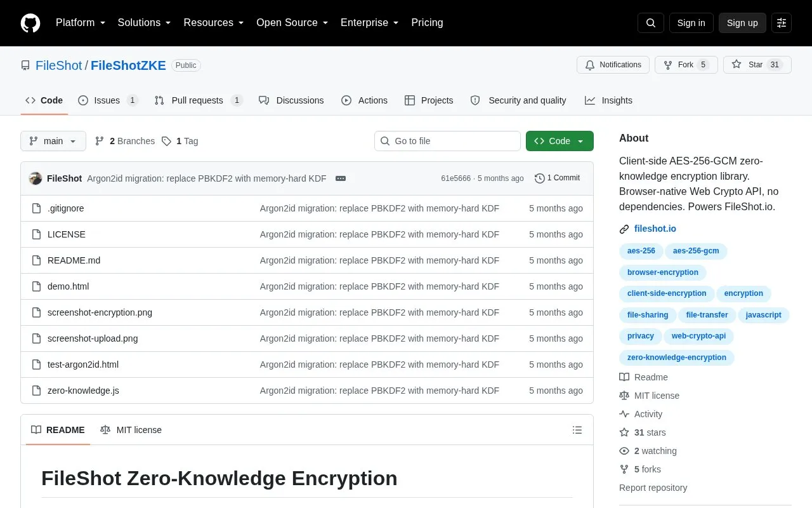Open the client-side-encryption topic

point(667,293)
